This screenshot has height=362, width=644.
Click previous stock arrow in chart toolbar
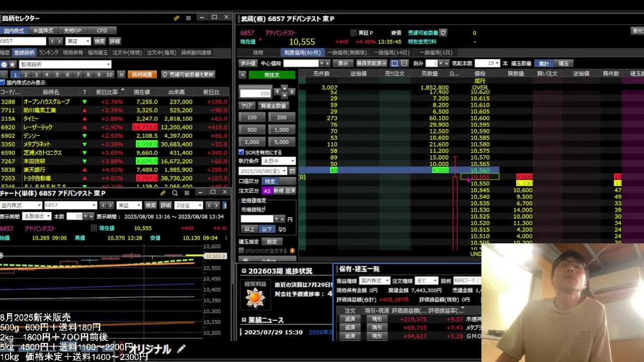[104, 205]
